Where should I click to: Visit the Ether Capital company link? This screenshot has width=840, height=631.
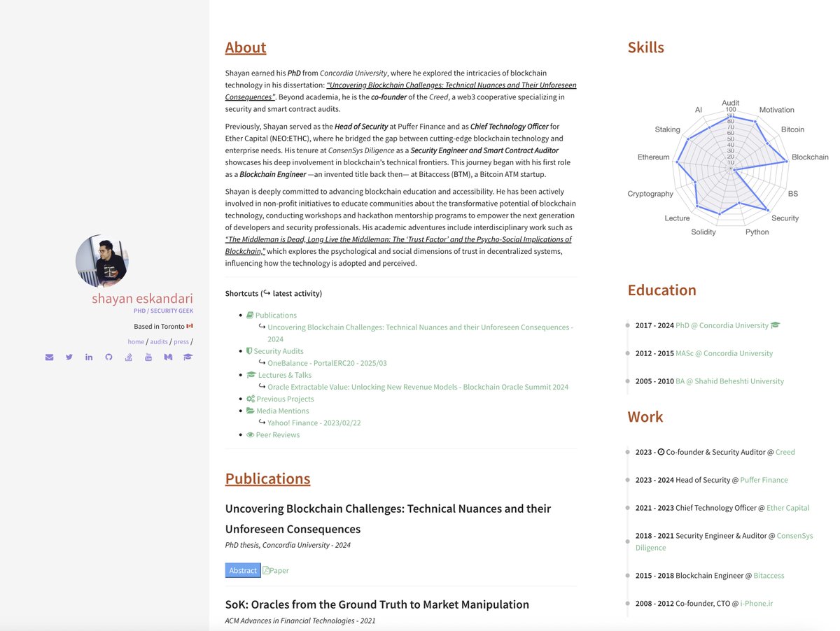tap(788, 508)
